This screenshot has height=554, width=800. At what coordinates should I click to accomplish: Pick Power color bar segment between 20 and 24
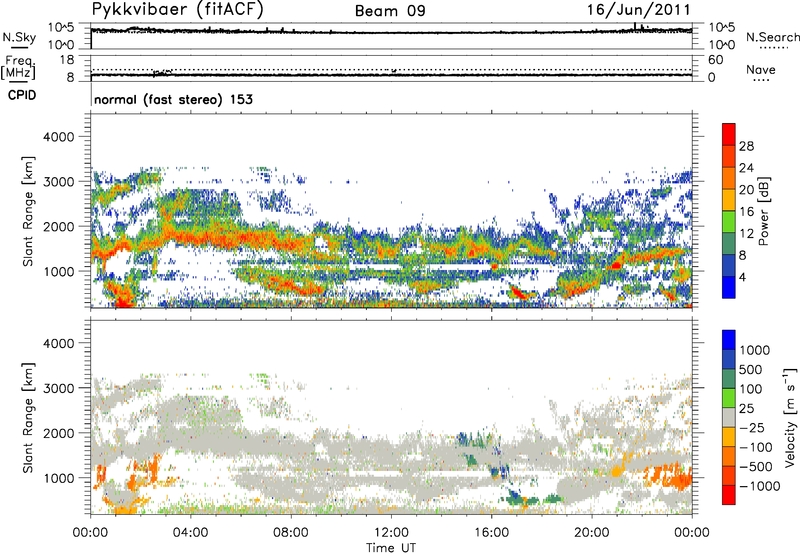pos(729,178)
